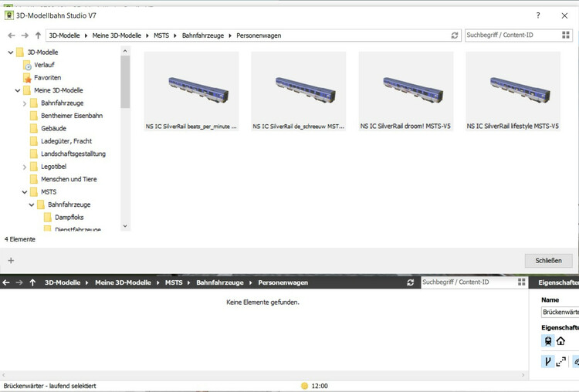Viewport: 579px width, 392px height.
Task: Click right arrow of bottom horizontal scrollbar
Action: click(523, 375)
